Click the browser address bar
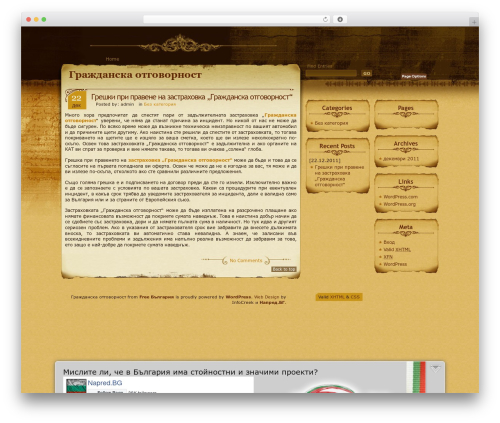 [x=236, y=19]
